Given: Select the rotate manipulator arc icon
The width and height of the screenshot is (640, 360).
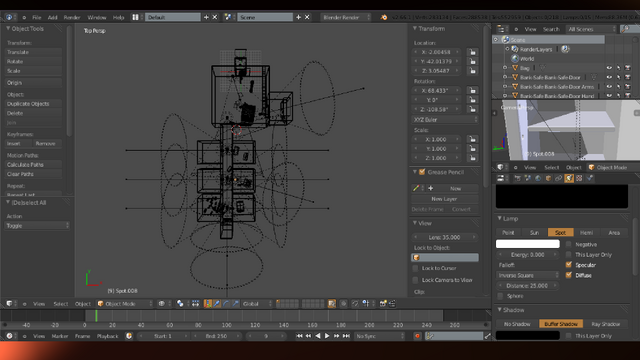Looking at the screenshot, I should [227, 304].
